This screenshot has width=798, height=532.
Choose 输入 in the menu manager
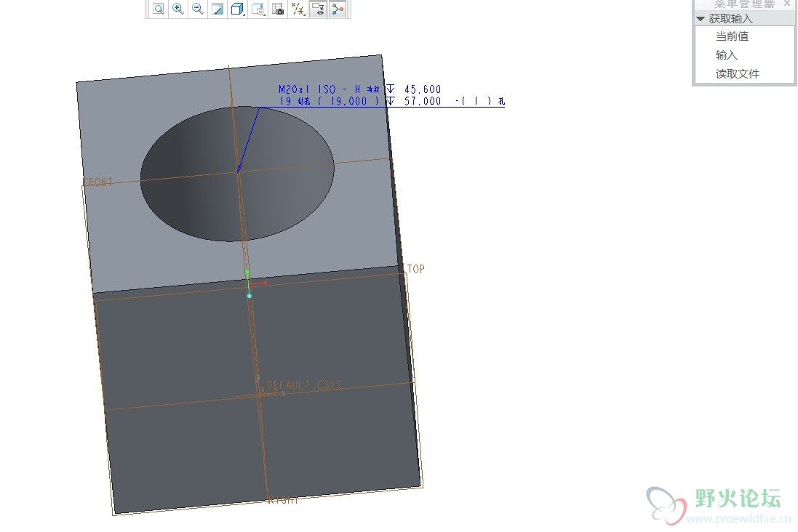(x=726, y=55)
